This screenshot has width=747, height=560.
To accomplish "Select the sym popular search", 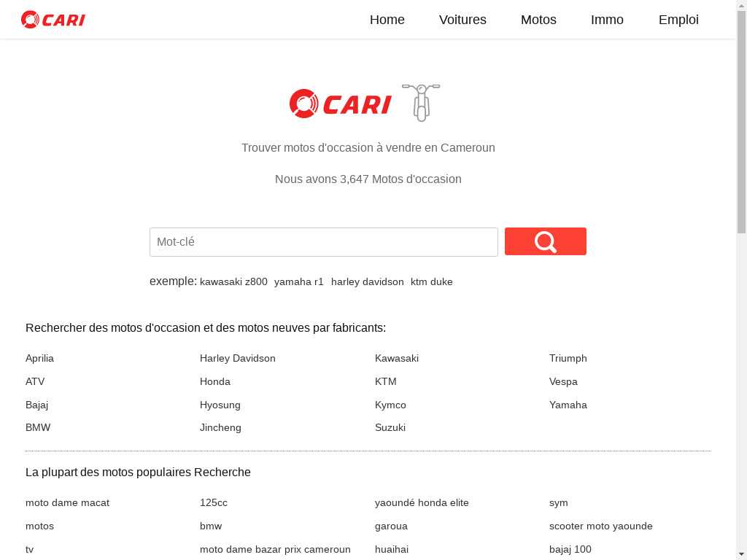I will tap(559, 503).
